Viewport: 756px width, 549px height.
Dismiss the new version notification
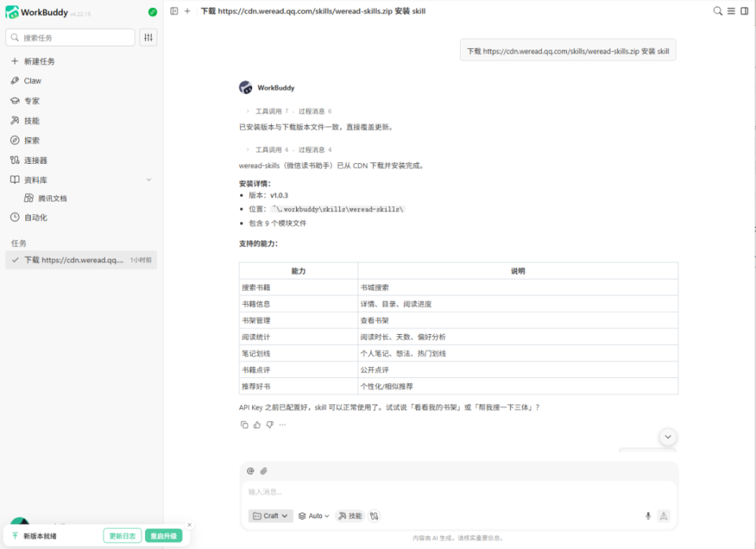tap(190, 525)
